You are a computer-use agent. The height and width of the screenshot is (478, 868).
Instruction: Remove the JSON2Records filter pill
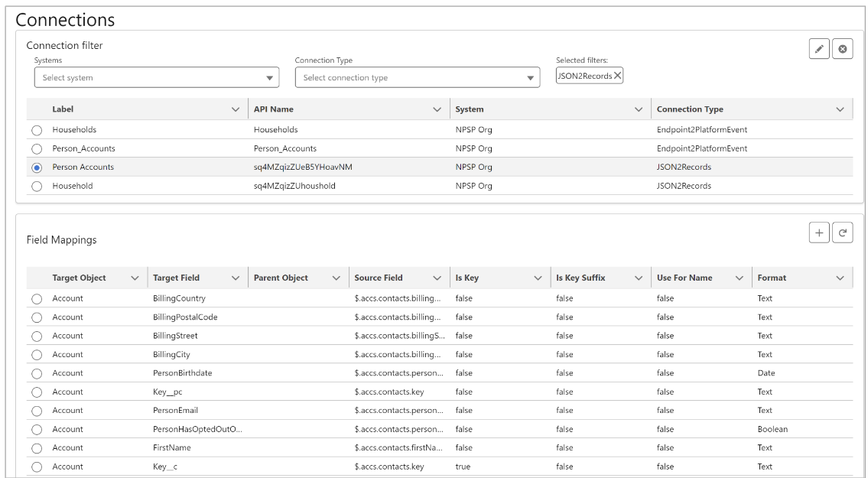coord(617,75)
